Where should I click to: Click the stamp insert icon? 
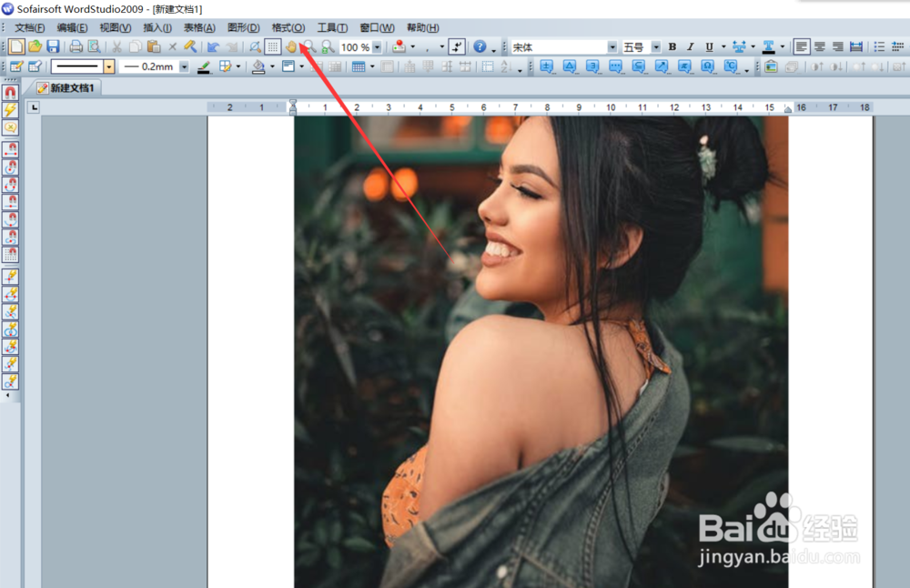pyautogui.click(x=399, y=47)
